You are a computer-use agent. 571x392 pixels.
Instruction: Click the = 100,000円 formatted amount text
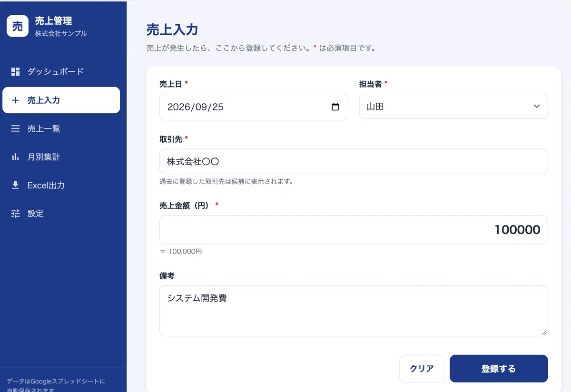click(x=181, y=252)
